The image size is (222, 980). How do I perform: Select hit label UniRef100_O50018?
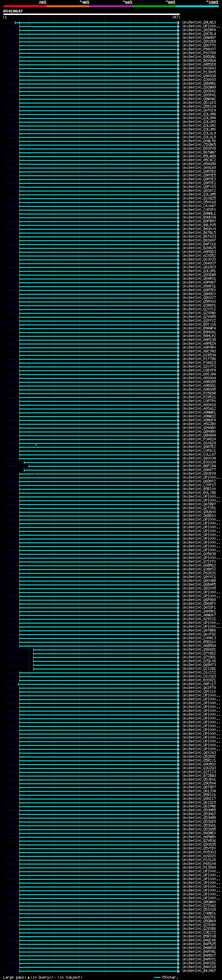pyautogui.click(x=199, y=202)
